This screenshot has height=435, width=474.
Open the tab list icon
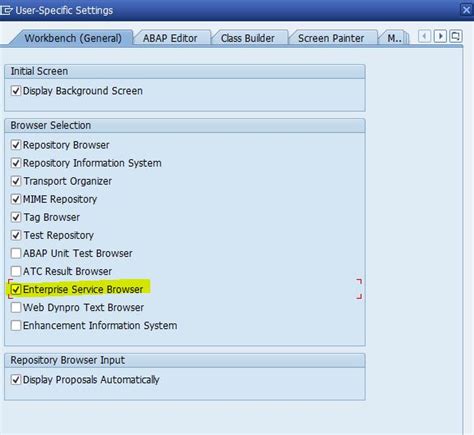pyautogui.click(x=456, y=36)
